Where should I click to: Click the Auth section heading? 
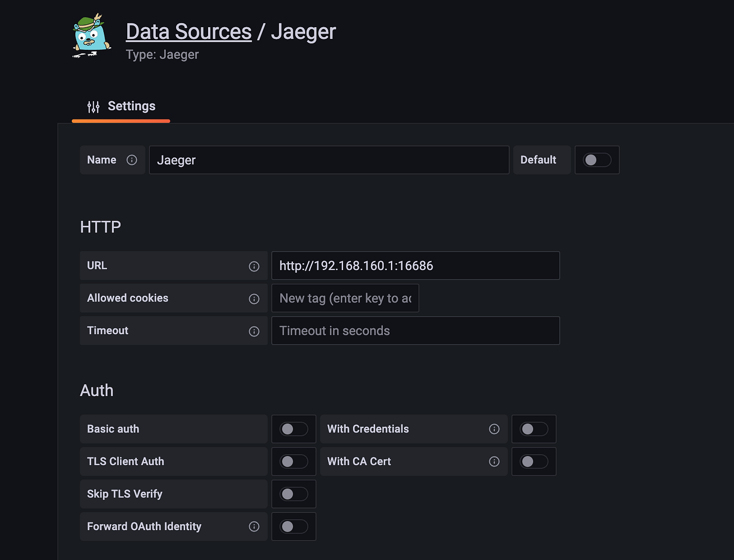click(x=96, y=391)
